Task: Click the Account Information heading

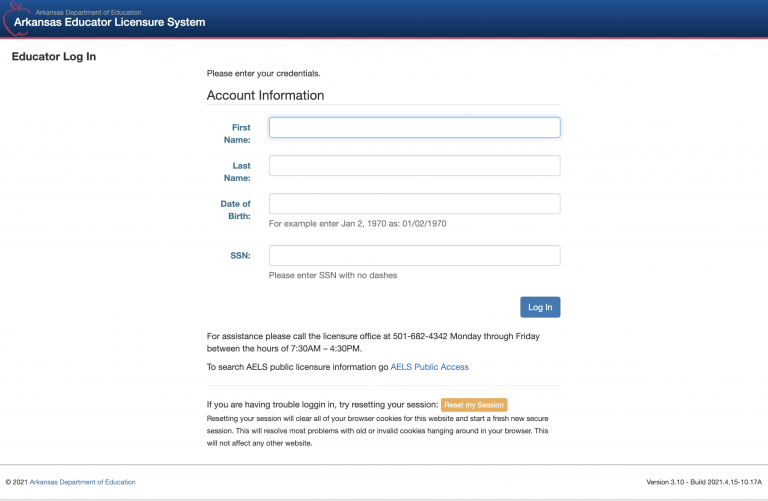Action: click(265, 95)
